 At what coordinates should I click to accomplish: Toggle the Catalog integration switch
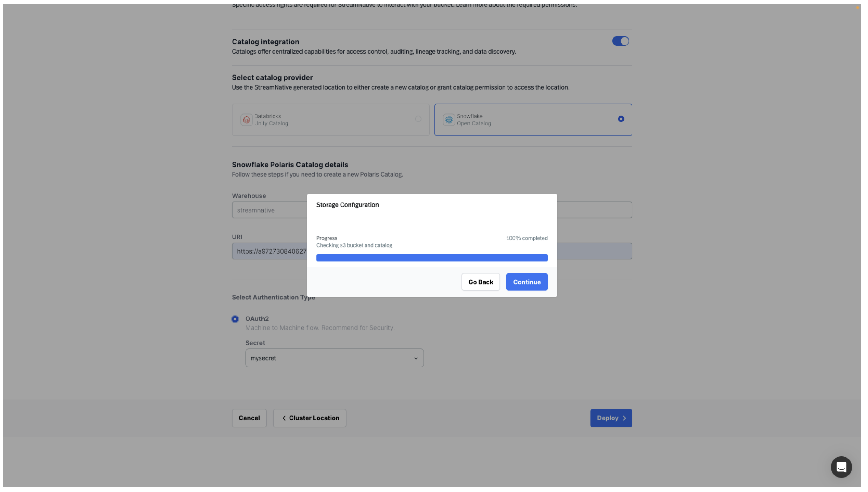[x=620, y=40]
